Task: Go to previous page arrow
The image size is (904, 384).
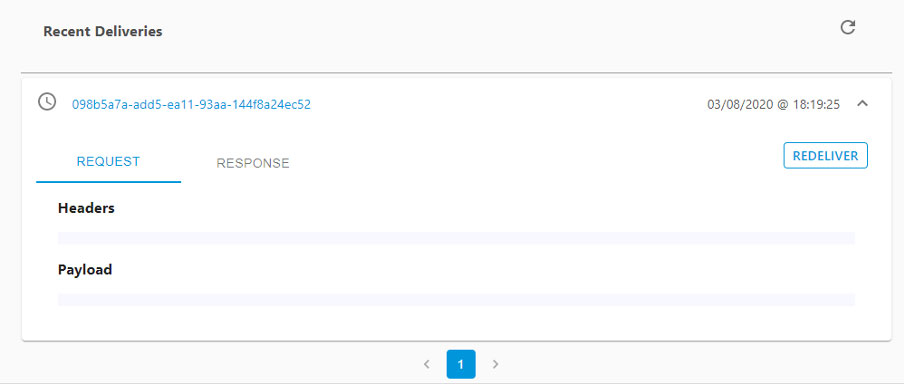Action: coord(427,364)
